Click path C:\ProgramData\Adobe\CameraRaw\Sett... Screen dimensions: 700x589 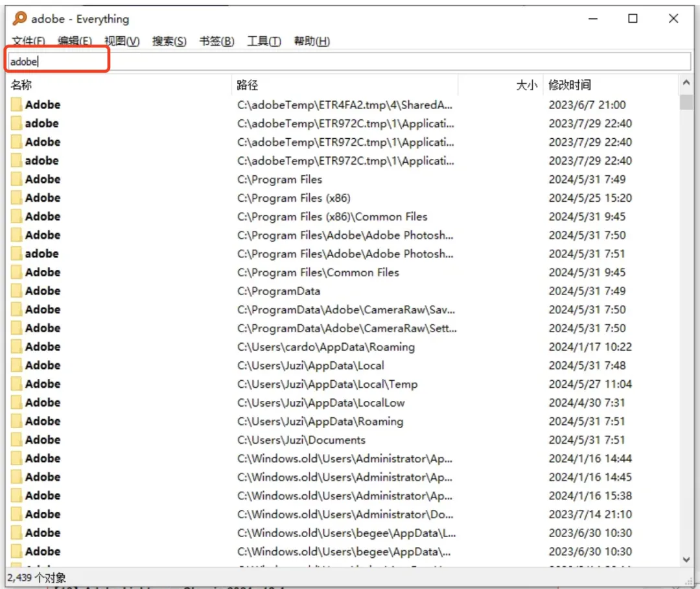click(x=347, y=328)
